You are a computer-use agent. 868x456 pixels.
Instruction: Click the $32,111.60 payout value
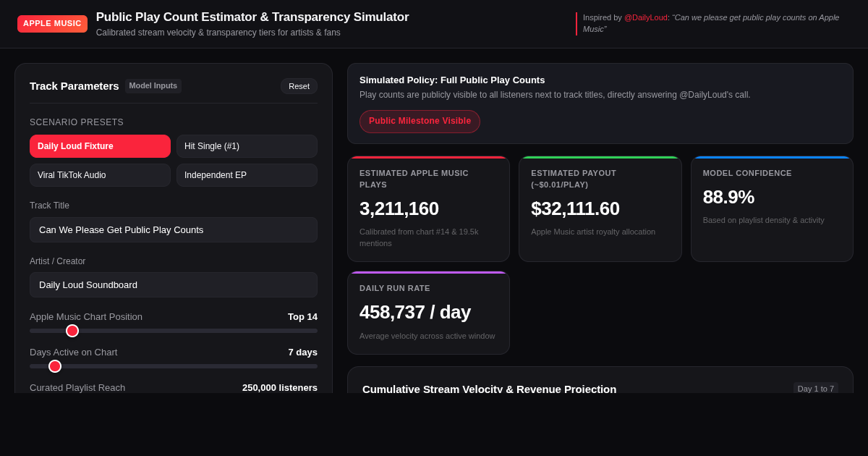(x=575, y=208)
